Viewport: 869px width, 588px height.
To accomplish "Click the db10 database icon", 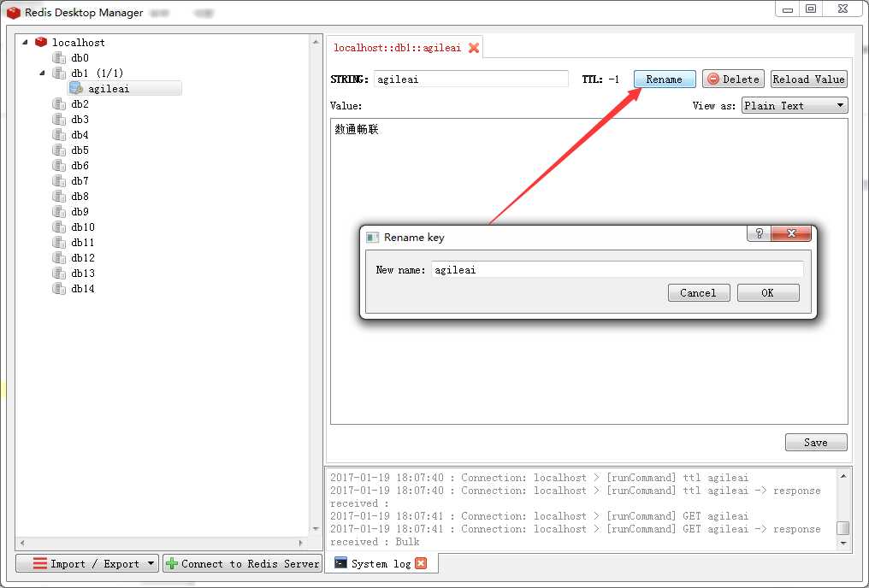I will click(x=59, y=226).
